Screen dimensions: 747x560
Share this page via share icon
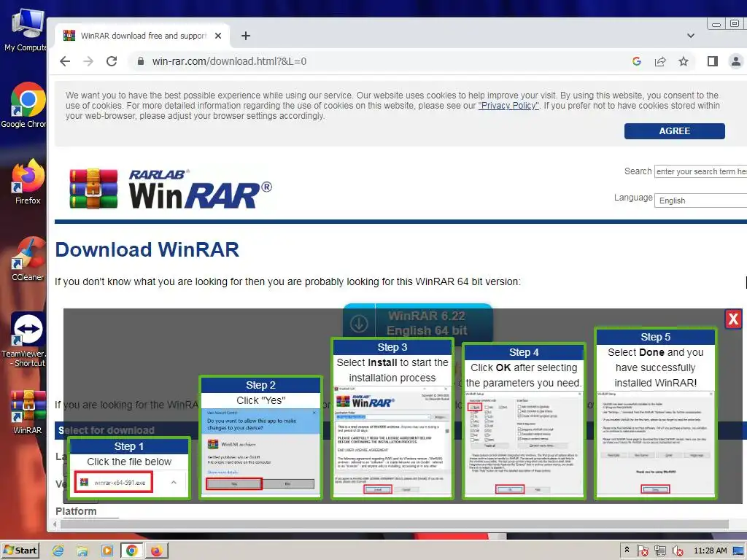point(659,61)
